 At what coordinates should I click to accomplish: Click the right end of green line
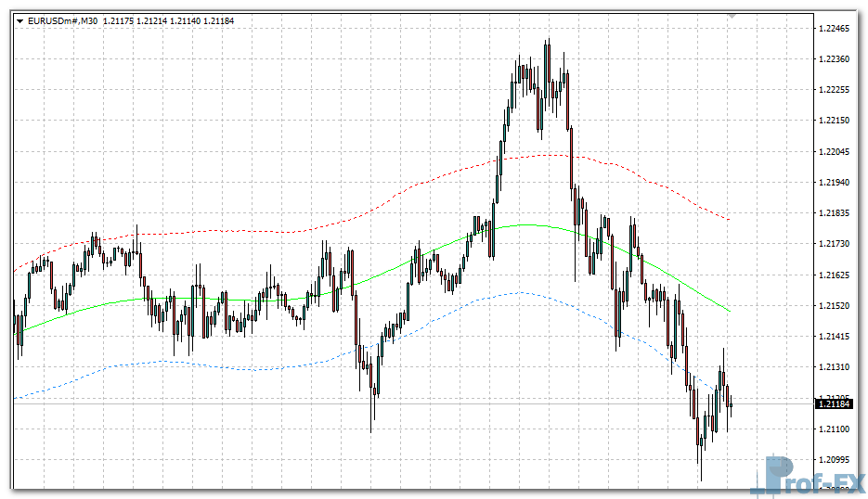(730, 310)
